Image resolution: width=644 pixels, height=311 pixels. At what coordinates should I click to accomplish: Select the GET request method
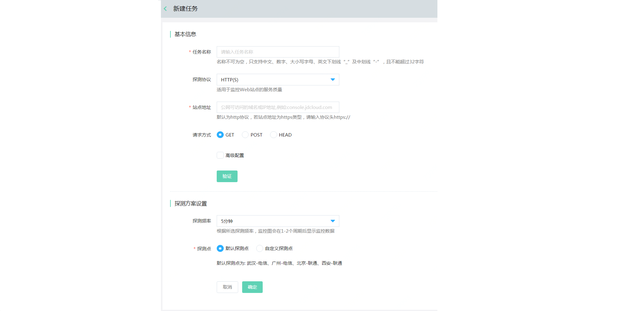[220, 135]
